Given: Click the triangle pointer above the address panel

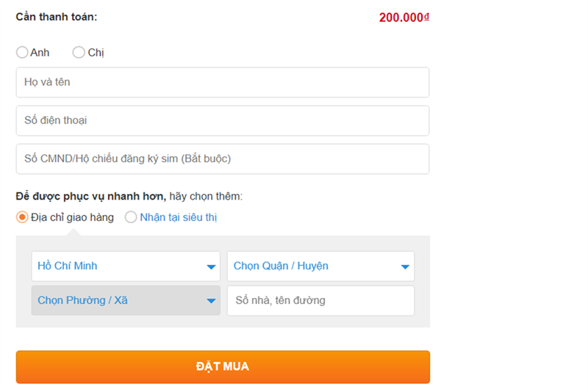Looking at the screenshot, I should tap(73, 232).
